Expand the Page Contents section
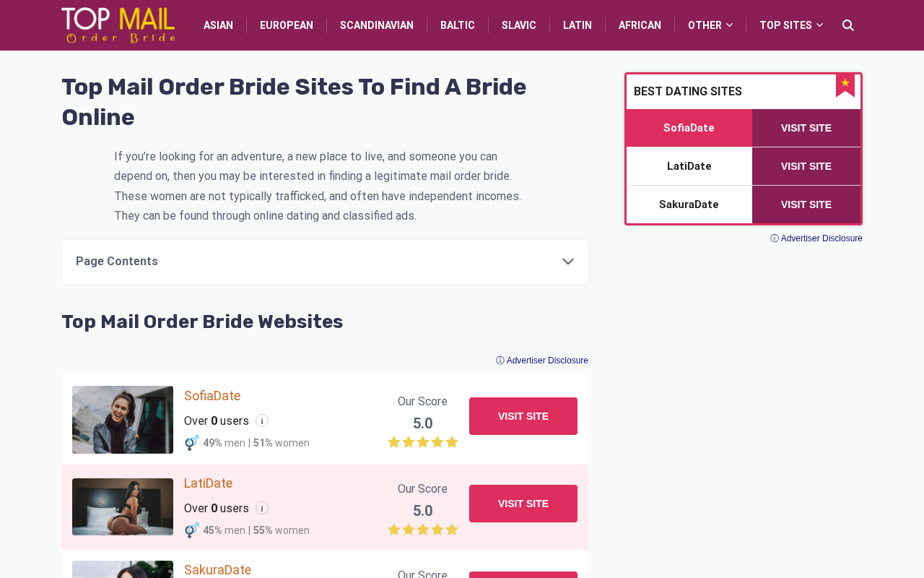Viewport: 924px width, 578px height. pos(325,262)
